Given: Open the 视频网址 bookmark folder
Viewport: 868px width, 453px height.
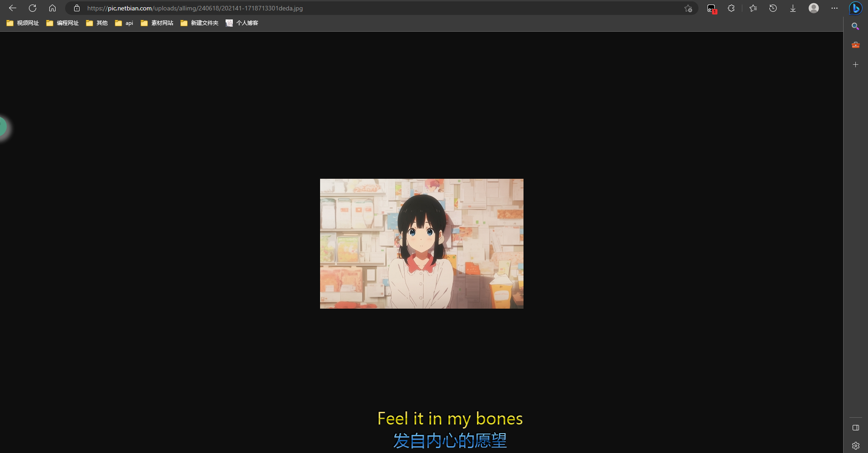Looking at the screenshot, I should [x=23, y=23].
